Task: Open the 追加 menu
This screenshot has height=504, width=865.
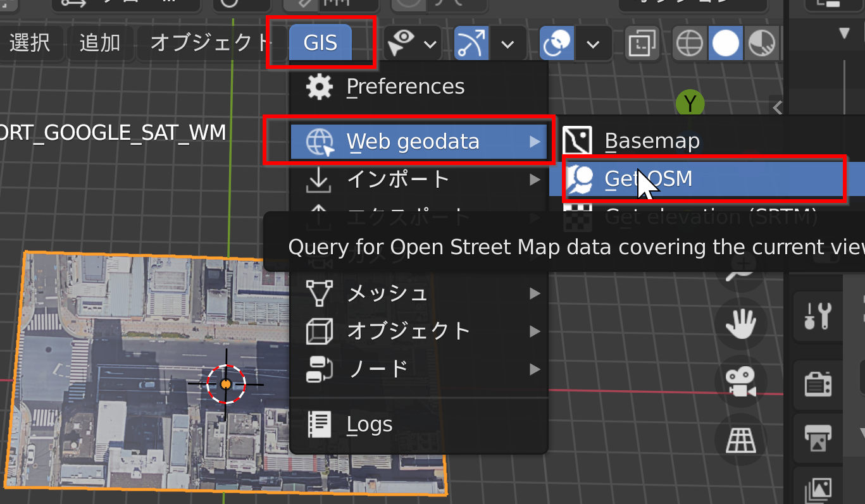Action: [99, 43]
